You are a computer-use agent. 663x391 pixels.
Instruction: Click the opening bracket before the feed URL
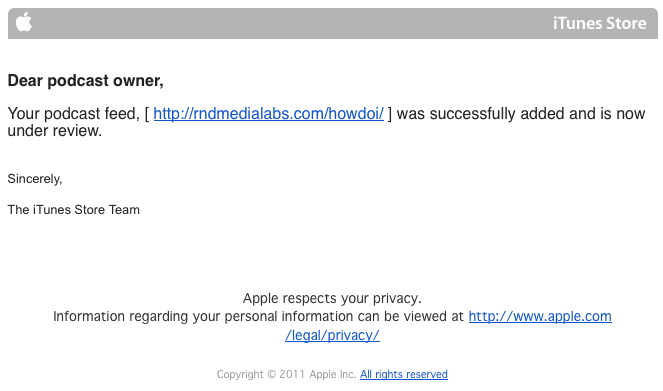click(147, 114)
